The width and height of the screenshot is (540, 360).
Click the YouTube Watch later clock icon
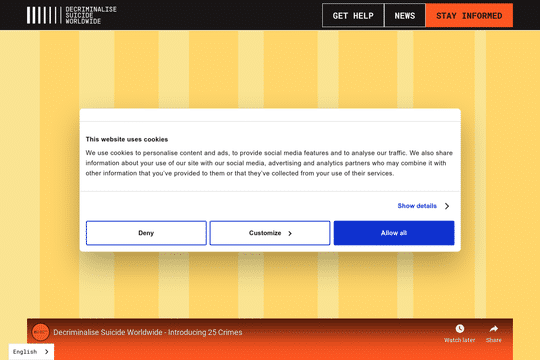[x=460, y=329]
